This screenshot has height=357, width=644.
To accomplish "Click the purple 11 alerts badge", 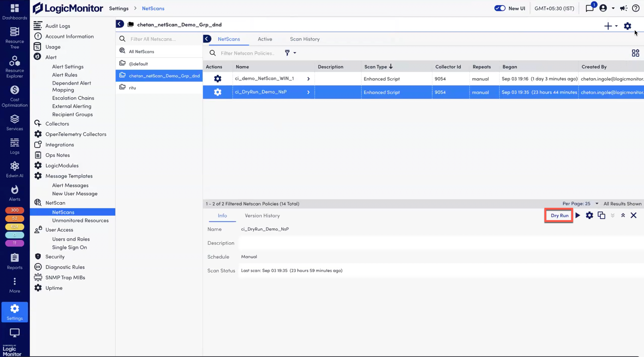I will tap(15, 243).
